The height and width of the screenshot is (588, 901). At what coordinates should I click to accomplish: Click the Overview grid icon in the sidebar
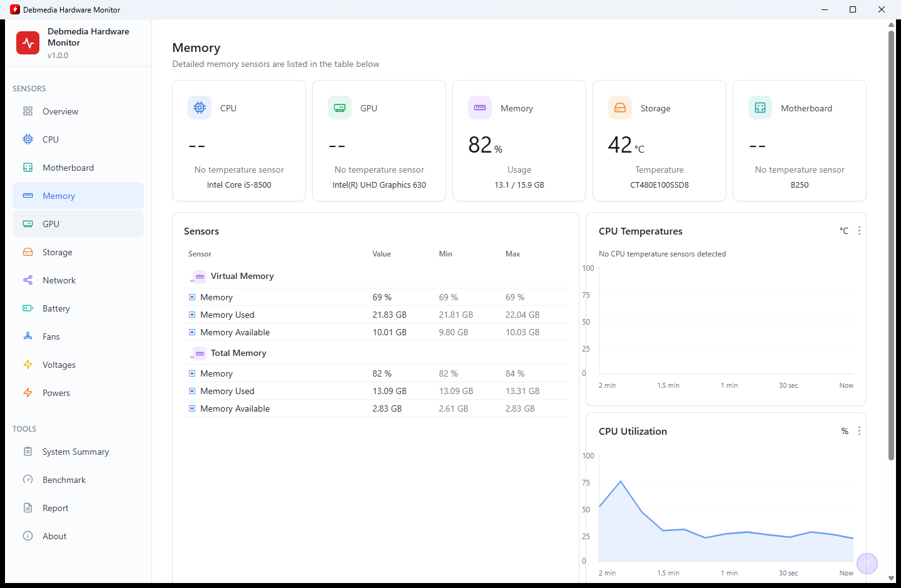pos(28,111)
